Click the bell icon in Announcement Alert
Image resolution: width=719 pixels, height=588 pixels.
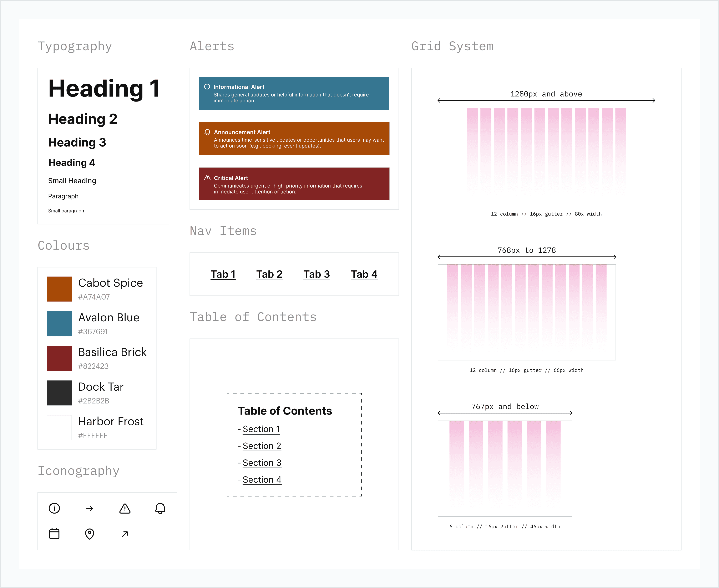(207, 132)
